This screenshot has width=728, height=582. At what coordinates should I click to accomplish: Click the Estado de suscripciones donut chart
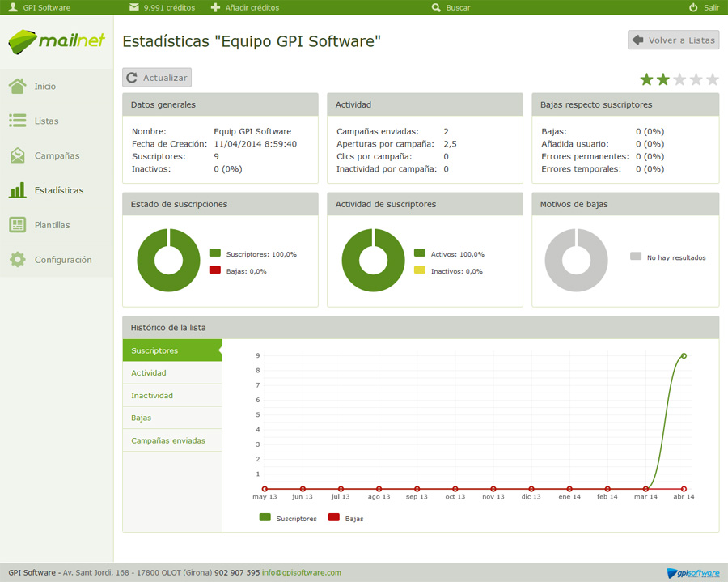[x=168, y=260]
